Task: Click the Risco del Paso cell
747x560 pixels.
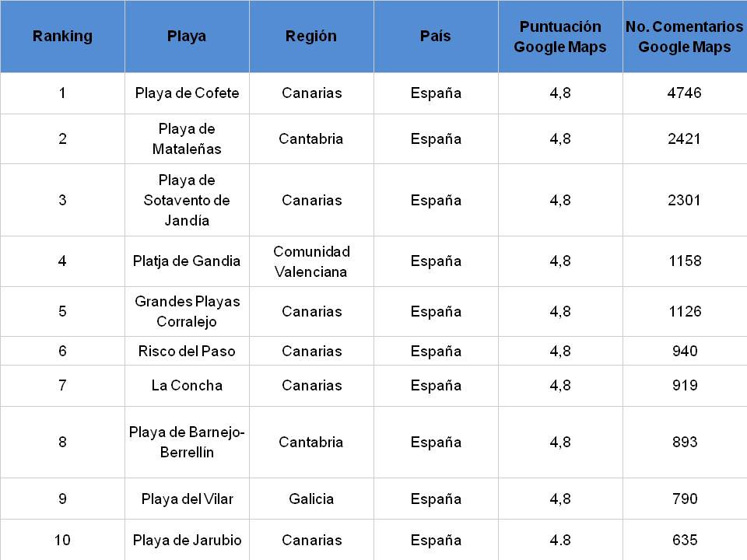Action: point(187,351)
